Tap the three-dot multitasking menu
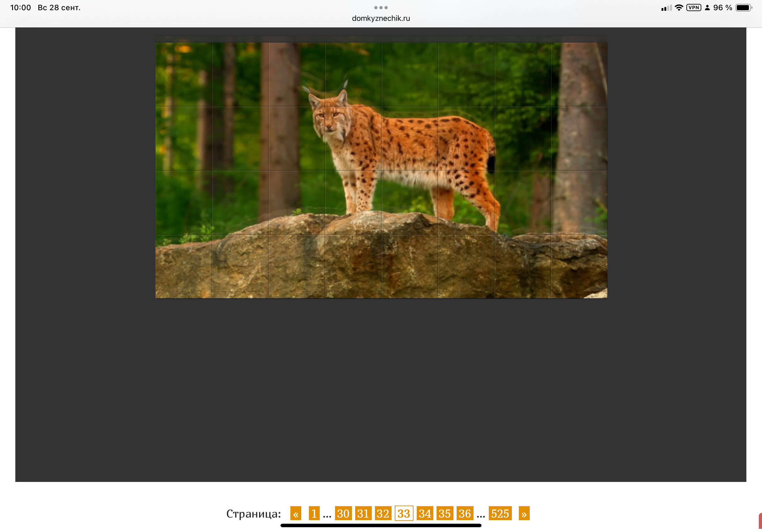The height and width of the screenshot is (532, 762). [x=381, y=8]
